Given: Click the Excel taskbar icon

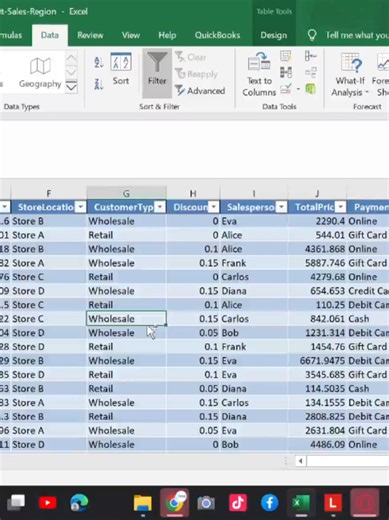Looking at the screenshot, I should (x=301, y=503).
